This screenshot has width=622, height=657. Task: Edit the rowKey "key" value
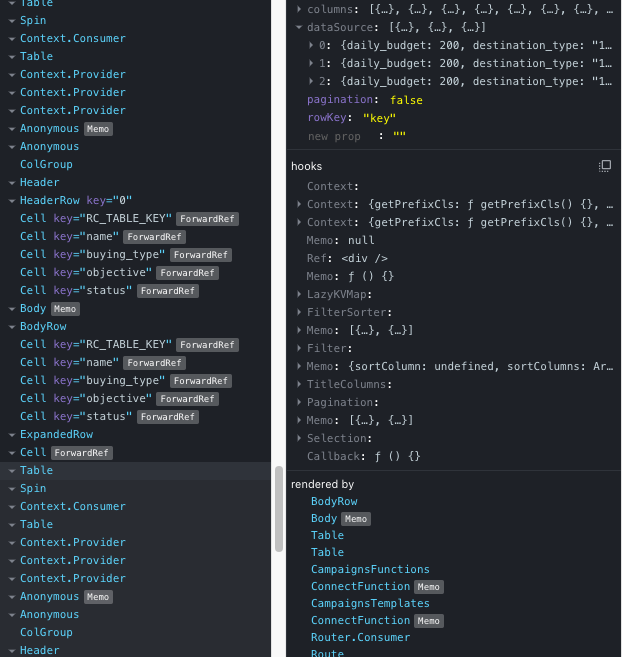[x=379, y=118]
